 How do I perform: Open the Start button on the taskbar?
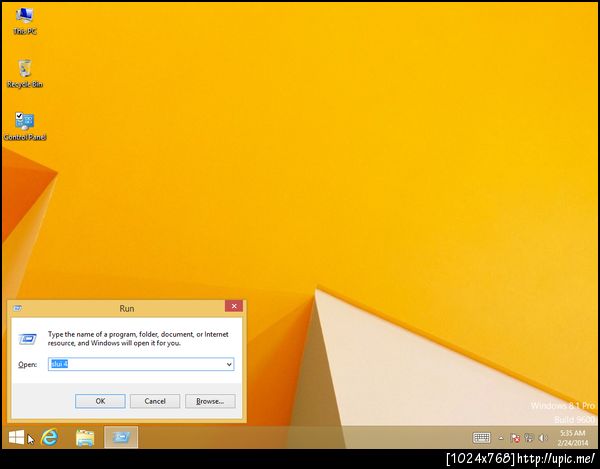coord(16,437)
